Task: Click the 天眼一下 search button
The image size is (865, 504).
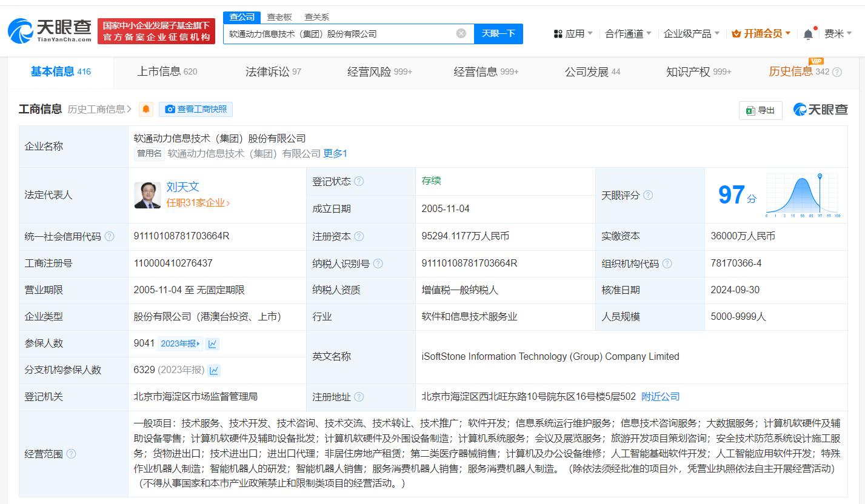Action: (498, 33)
